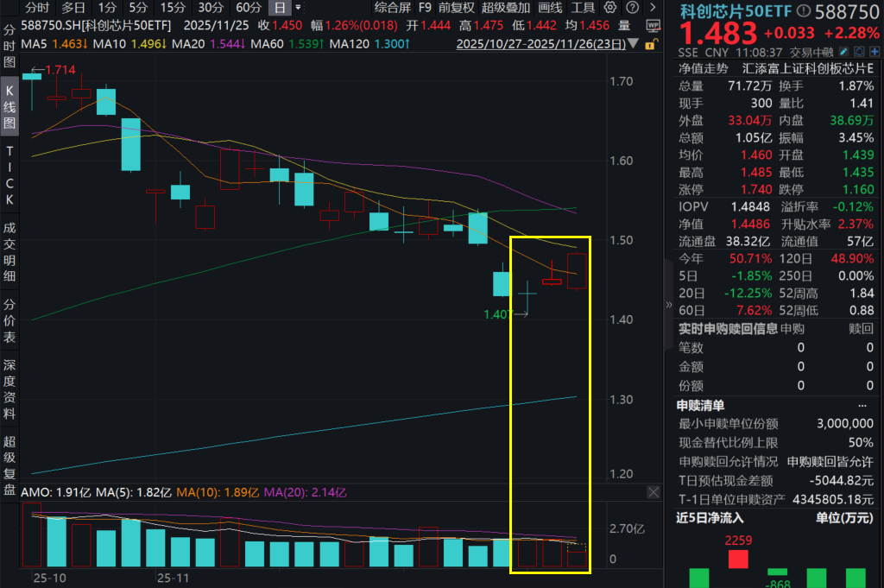This screenshot has width=884, height=588.
Task: Click the blue plus icon near the clock
Action: click(873, 52)
